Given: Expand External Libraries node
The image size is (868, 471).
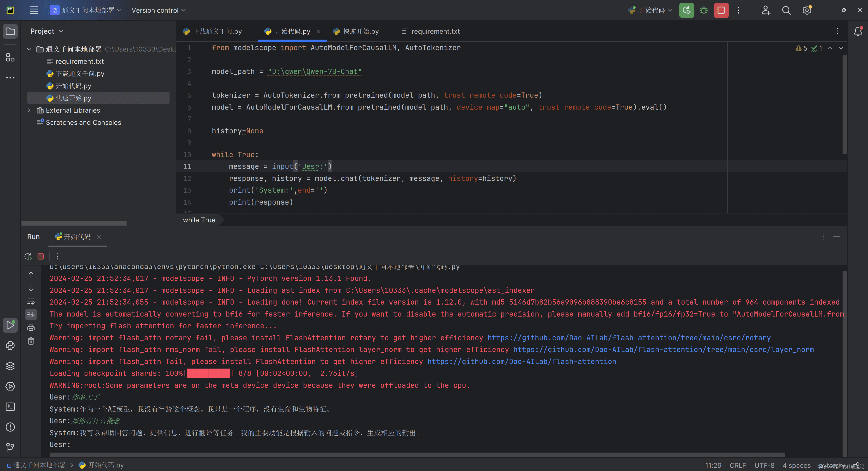Looking at the screenshot, I should point(29,110).
